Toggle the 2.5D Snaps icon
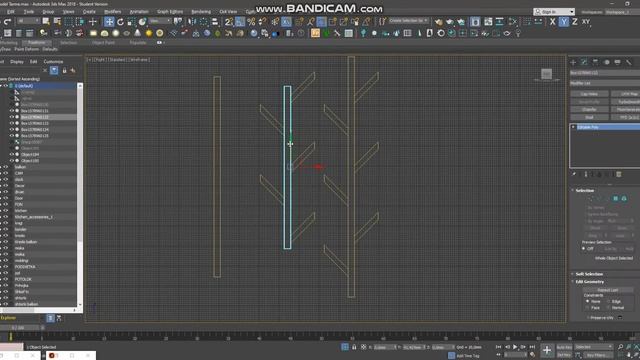This screenshot has width=640, height=360. (x=229, y=22)
